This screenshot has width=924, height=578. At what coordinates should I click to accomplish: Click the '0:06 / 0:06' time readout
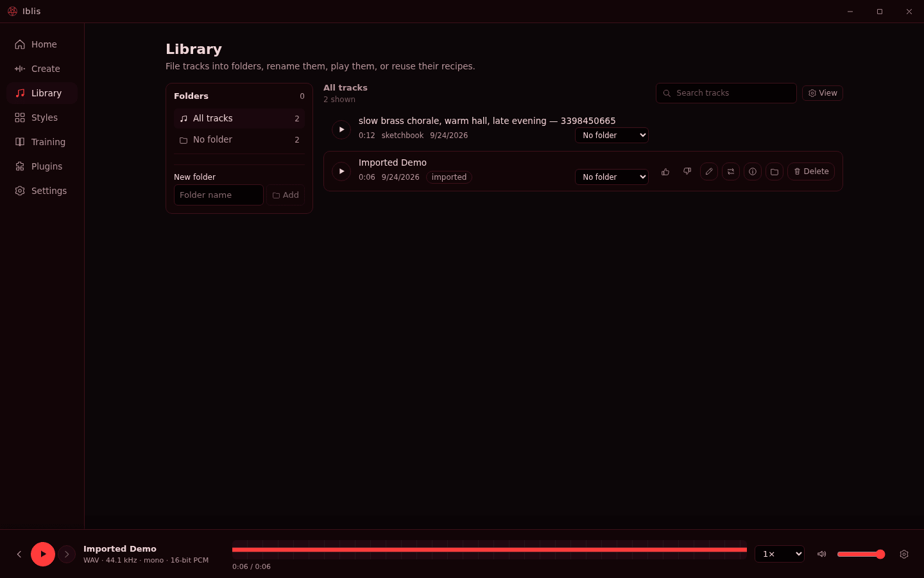pos(252,566)
